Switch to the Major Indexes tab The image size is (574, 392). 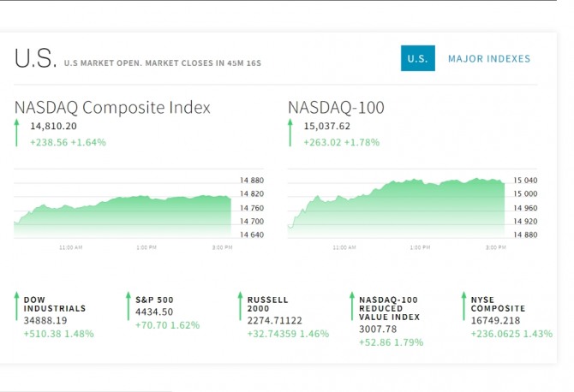coord(489,58)
